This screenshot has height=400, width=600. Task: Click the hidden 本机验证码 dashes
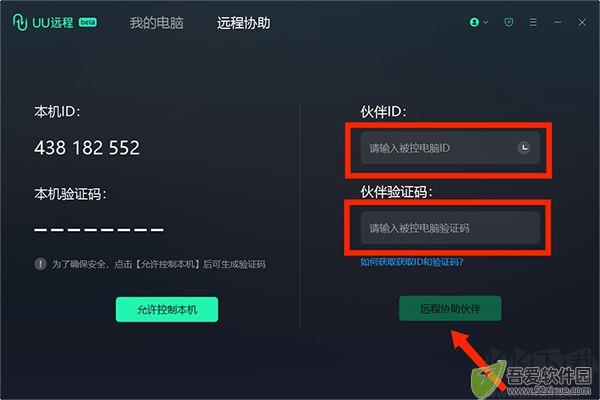coord(99,230)
